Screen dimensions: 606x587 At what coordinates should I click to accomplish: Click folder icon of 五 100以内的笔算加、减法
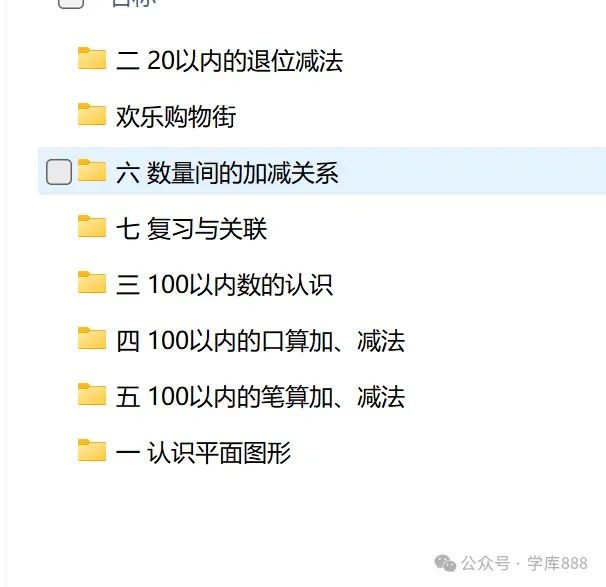[x=92, y=395]
